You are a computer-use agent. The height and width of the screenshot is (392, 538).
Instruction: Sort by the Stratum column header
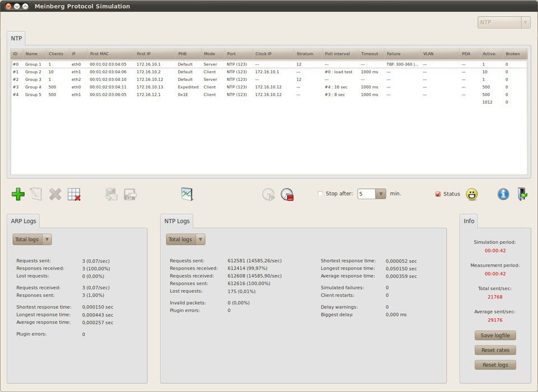[x=305, y=54]
